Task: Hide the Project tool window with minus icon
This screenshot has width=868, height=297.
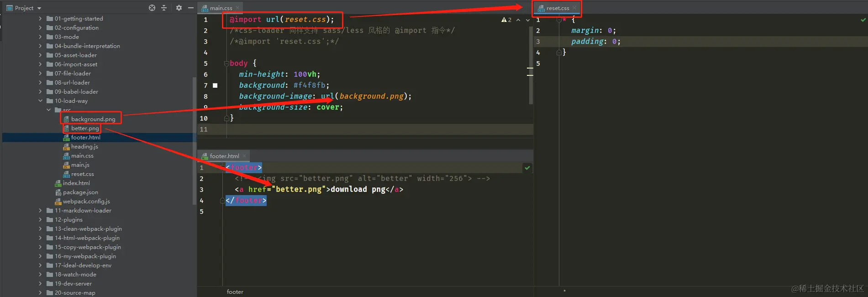Action: [x=191, y=8]
